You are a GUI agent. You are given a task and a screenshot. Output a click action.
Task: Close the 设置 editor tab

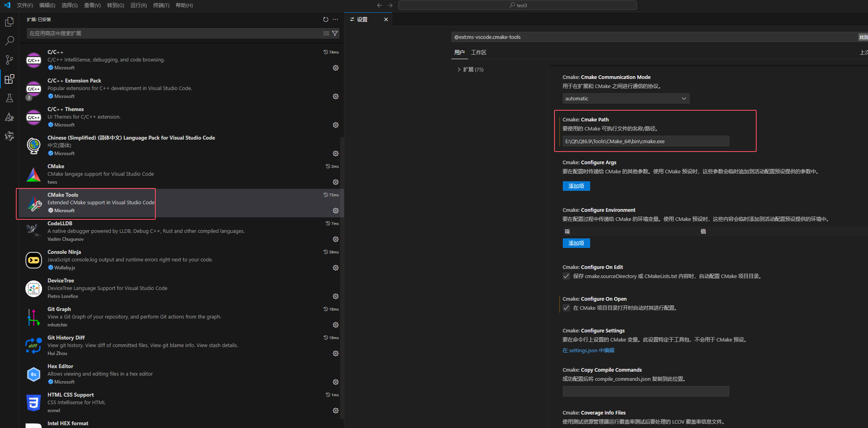pos(386,19)
